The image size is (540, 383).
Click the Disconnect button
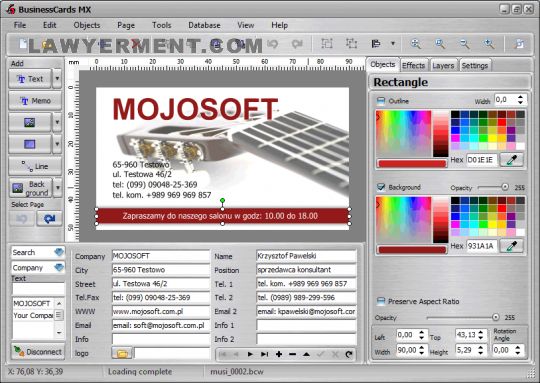[38, 352]
